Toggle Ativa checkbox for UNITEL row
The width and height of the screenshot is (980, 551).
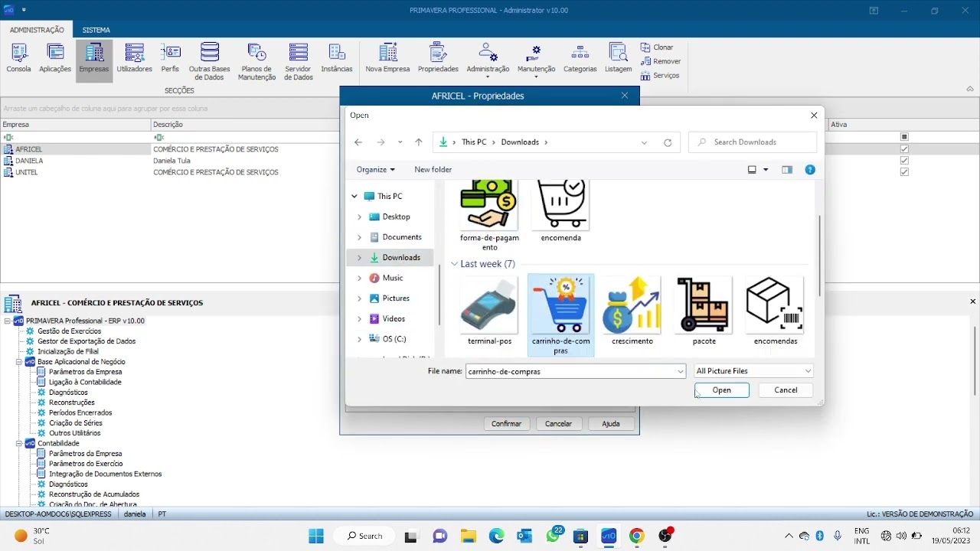point(904,172)
